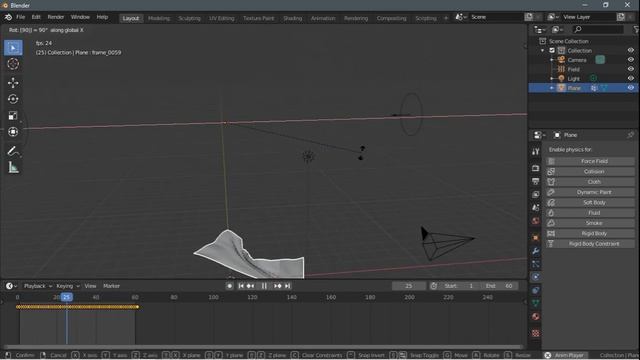This screenshot has height=360, width=640.
Task: Enable Cloth physics
Action: click(x=590, y=182)
